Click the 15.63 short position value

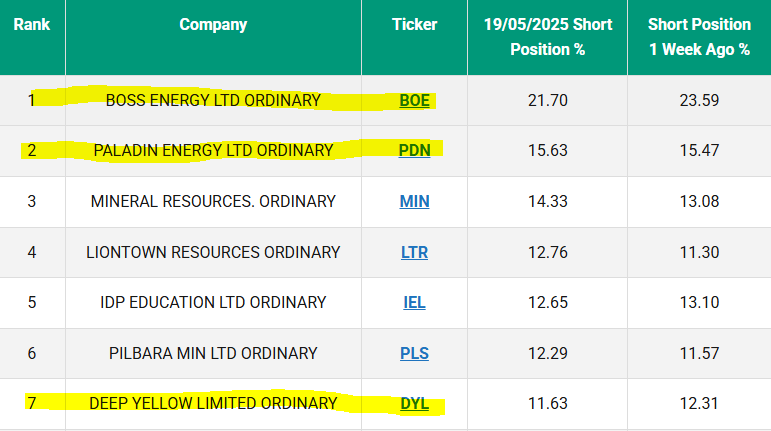click(x=547, y=150)
